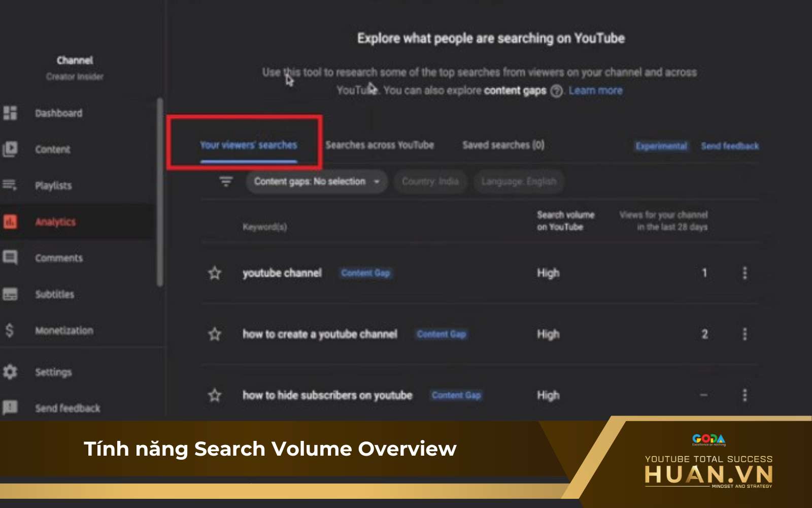
Task: Select the Analytics bar-chart icon
Action: 11,221
